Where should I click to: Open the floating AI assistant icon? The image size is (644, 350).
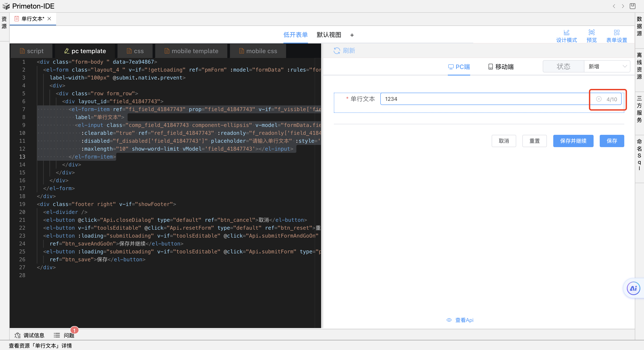(x=633, y=289)
